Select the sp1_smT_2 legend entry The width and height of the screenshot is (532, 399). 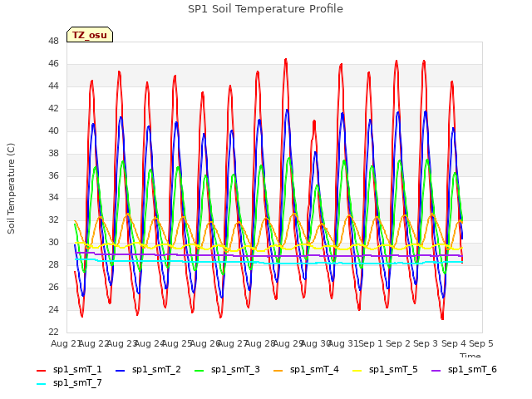tap(148, 369)
